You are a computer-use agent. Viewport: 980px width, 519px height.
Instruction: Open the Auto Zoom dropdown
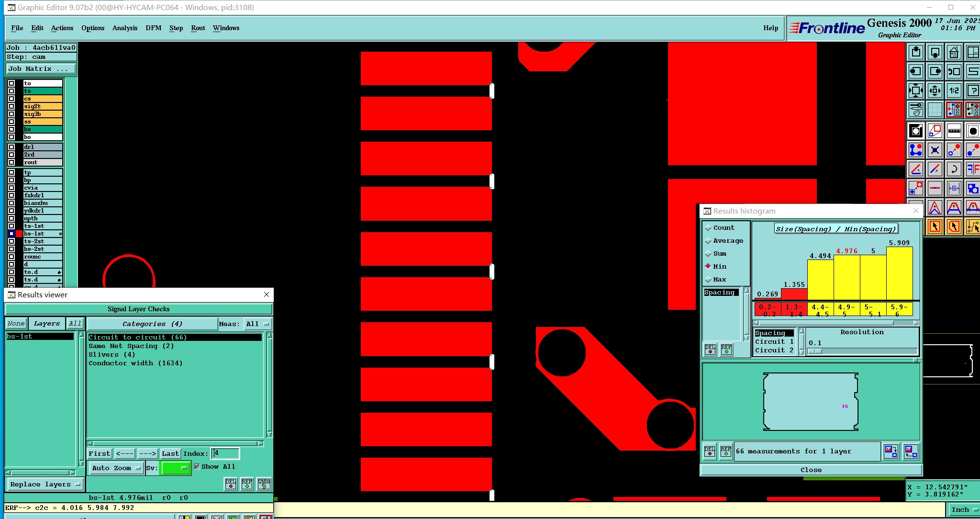[x=116, y=468]
